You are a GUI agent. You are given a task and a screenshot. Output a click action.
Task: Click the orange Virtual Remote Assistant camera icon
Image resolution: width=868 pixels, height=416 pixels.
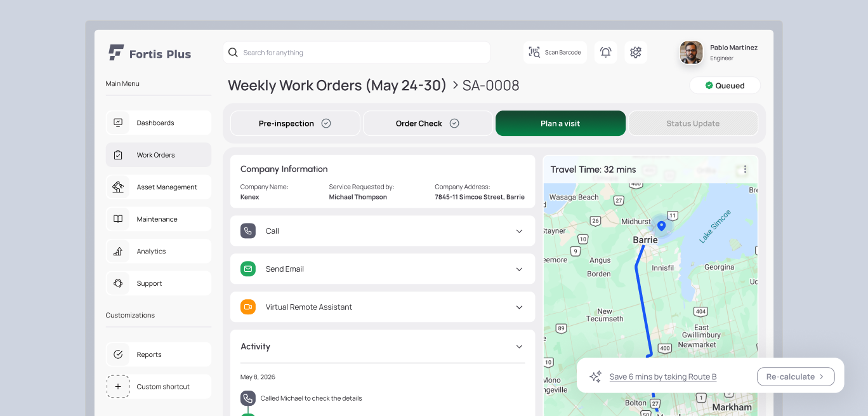[x=248, y=307]
